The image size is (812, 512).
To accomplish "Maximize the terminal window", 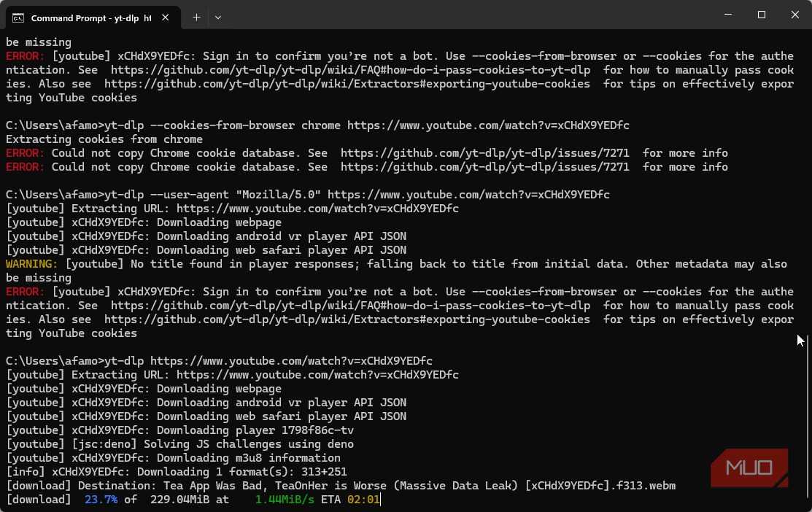I will click(x=761, y=15).
